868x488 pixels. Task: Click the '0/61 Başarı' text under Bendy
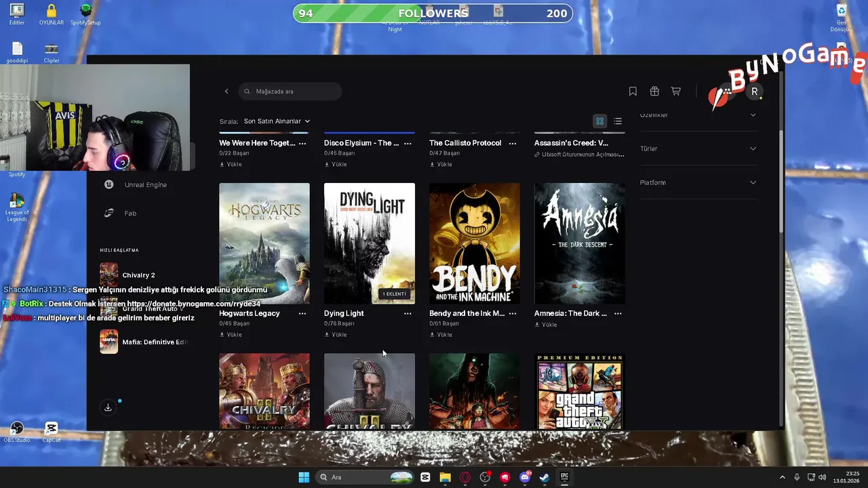click(445, 324)
